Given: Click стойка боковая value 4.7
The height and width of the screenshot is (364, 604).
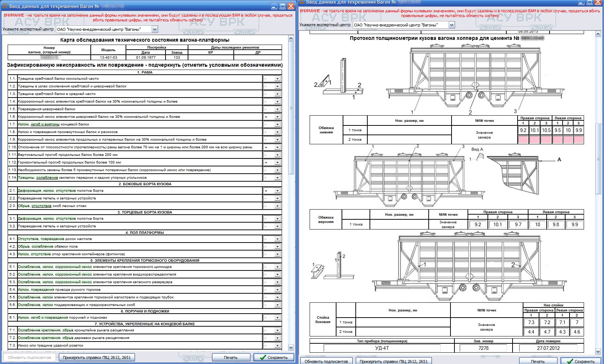Looking at the screenshot, I should point(547,332).
